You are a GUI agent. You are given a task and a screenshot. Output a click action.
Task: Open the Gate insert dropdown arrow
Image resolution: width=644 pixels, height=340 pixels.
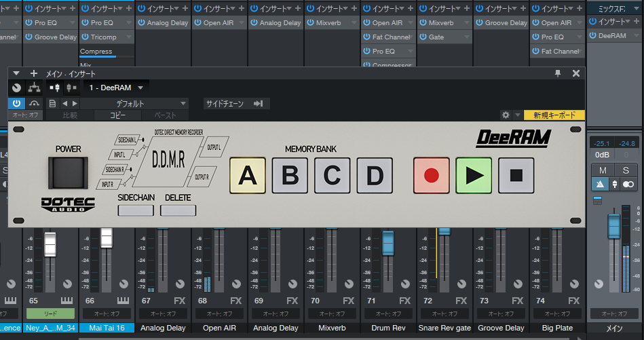click(x=467, y=37)
